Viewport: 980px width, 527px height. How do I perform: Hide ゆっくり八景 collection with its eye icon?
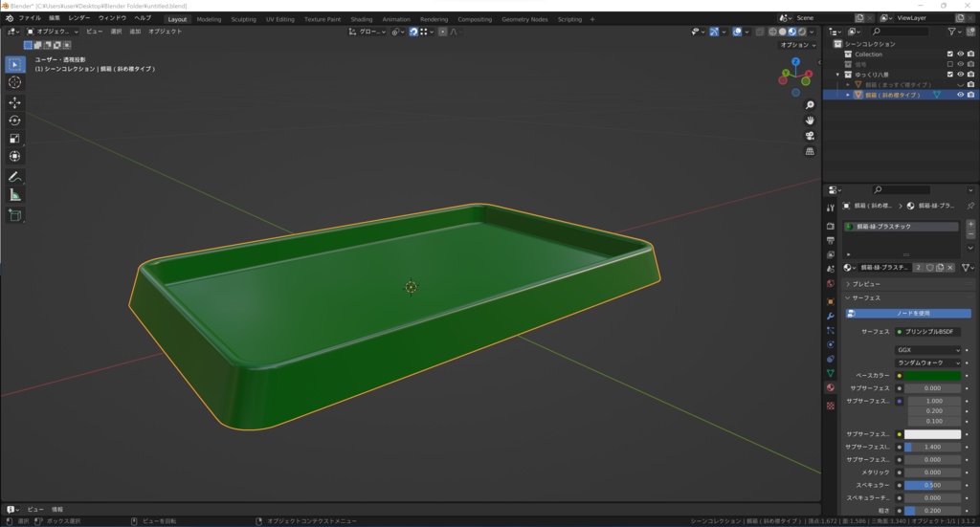pos(960,75)
